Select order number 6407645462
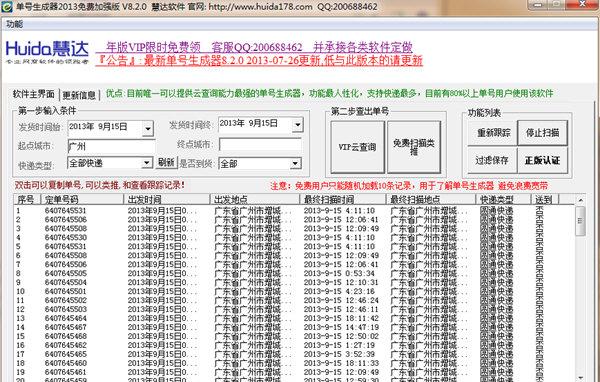The height and width of the screenshot is (382, 600). point(66,345)
